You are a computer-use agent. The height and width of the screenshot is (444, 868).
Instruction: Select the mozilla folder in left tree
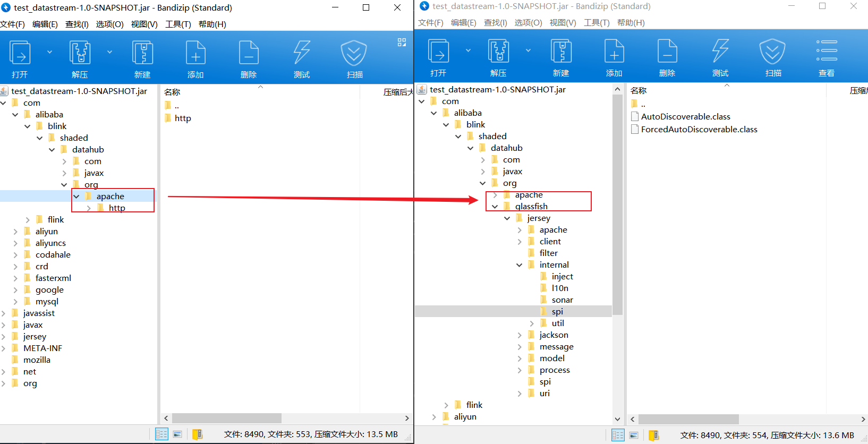37,360
